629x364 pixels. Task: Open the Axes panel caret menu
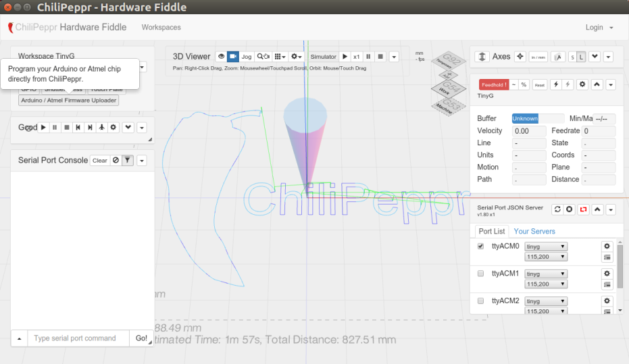coord(609,57)
